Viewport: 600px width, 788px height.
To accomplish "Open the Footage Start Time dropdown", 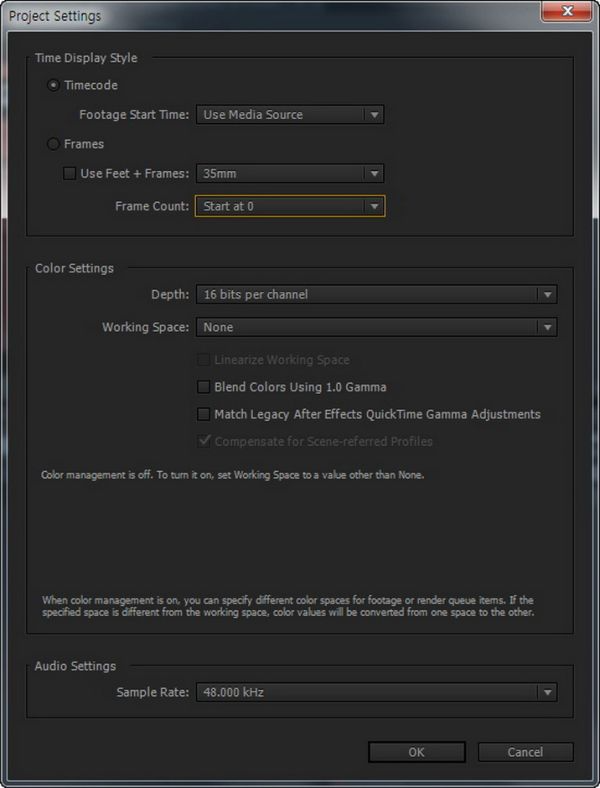I will 290,115.
